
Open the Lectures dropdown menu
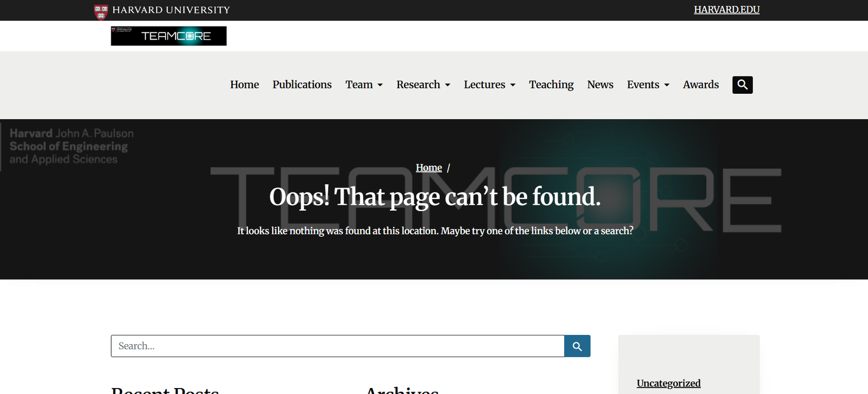489,85
